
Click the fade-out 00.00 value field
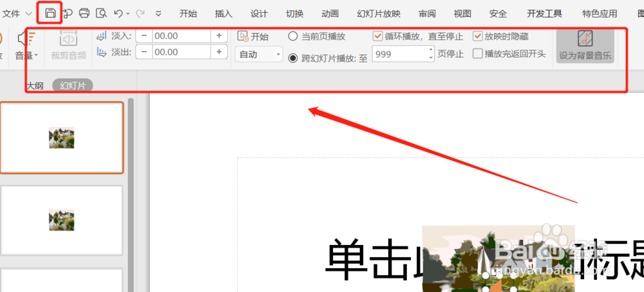(182, 51)
